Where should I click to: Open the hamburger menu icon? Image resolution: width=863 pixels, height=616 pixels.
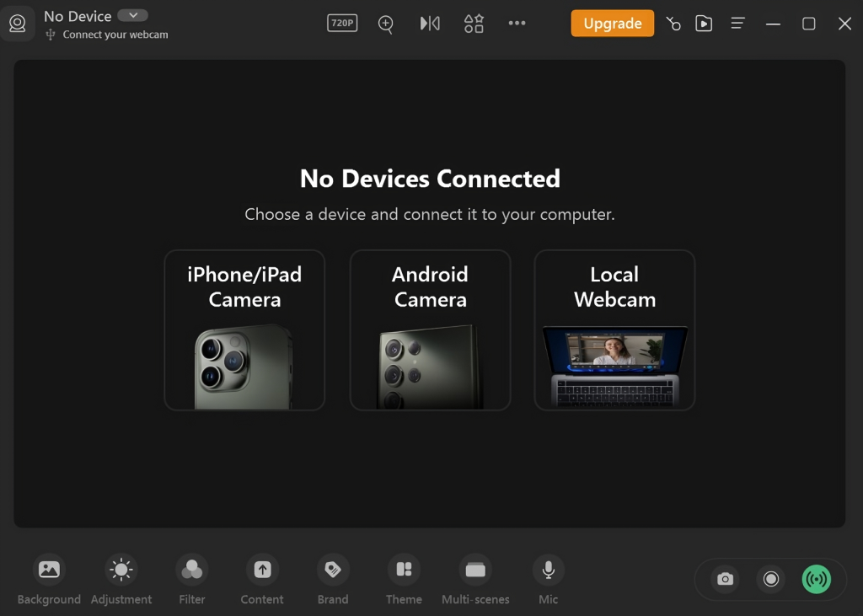pos(738,23)
